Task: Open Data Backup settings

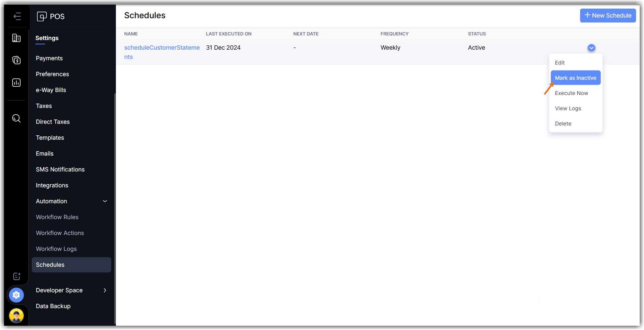Action: 53,306
